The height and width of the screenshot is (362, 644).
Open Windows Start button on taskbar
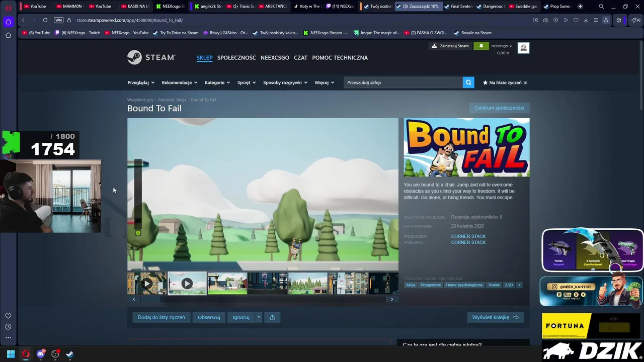coord(11,354)
